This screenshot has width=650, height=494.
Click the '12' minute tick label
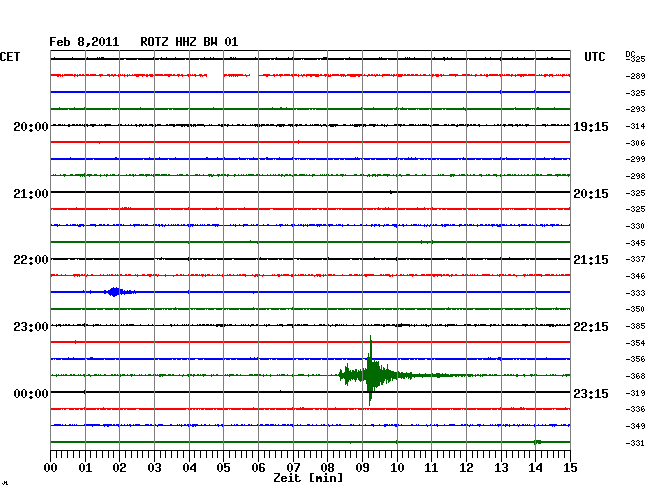tap(466, 468)
